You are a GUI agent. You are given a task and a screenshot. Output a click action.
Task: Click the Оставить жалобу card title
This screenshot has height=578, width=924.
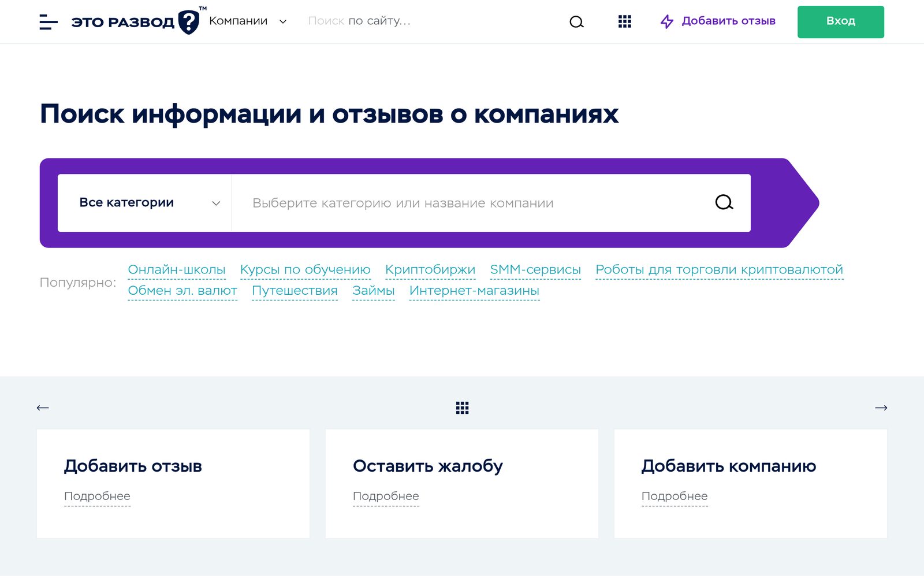(x=428, y=466)
